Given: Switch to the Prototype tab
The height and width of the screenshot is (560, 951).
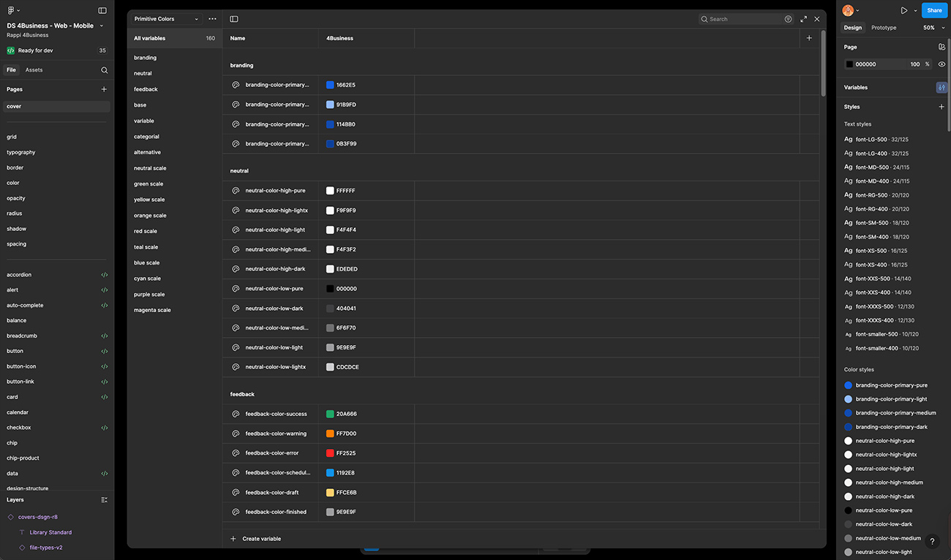Looking at the screenshot, I should click(884, 28).
